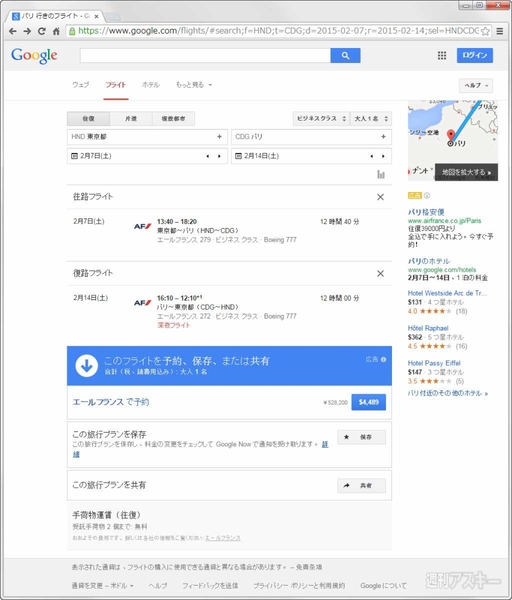Click the browser forward arrow

tap(27, 31)
